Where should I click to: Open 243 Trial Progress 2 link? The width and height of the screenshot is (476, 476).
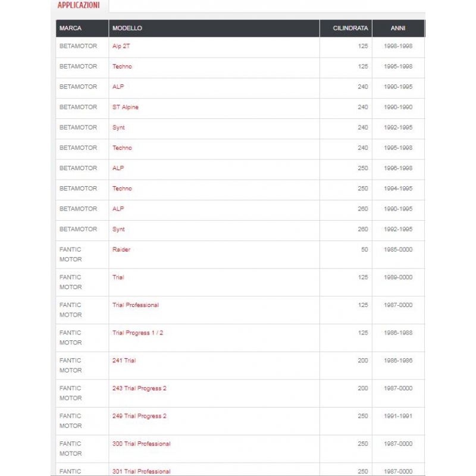click(139, 389)
